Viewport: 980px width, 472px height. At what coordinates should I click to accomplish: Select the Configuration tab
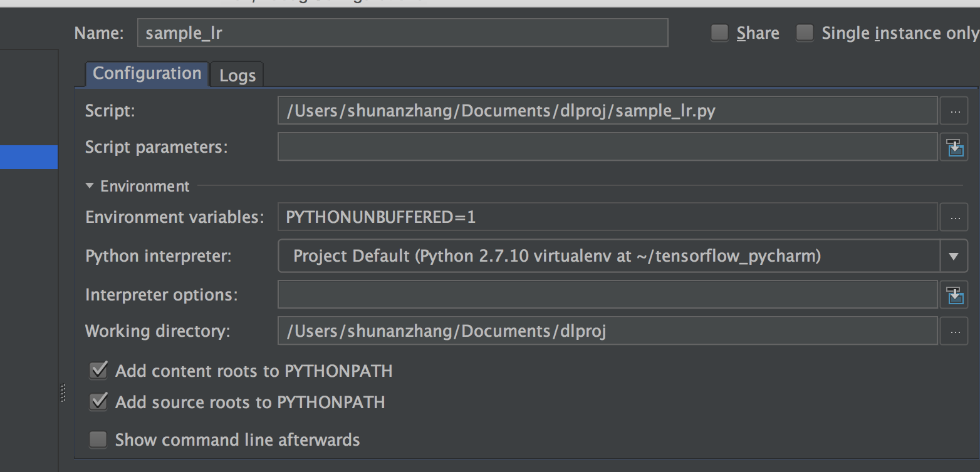point(147,74)
